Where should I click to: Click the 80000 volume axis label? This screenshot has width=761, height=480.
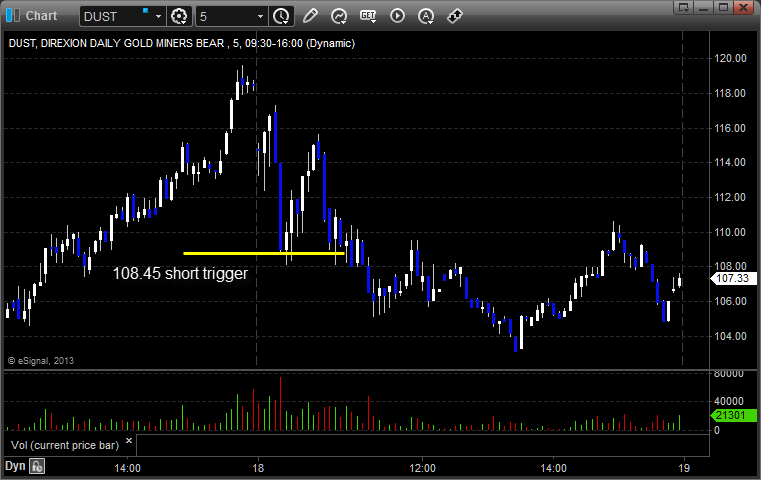point(729,374)
